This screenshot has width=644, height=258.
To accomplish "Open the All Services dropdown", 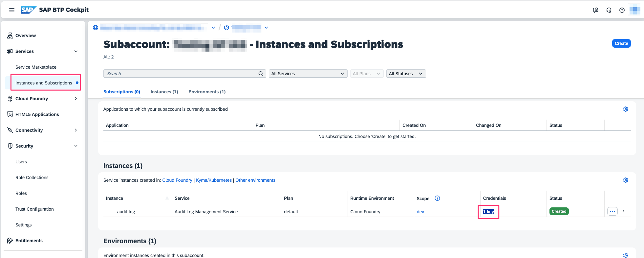I will tap(308, 74).
